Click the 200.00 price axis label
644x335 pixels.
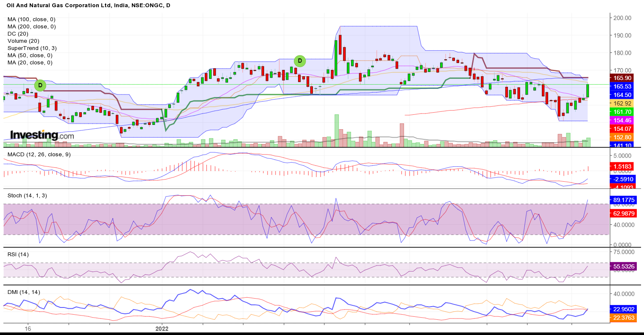[x=622, y=18]
